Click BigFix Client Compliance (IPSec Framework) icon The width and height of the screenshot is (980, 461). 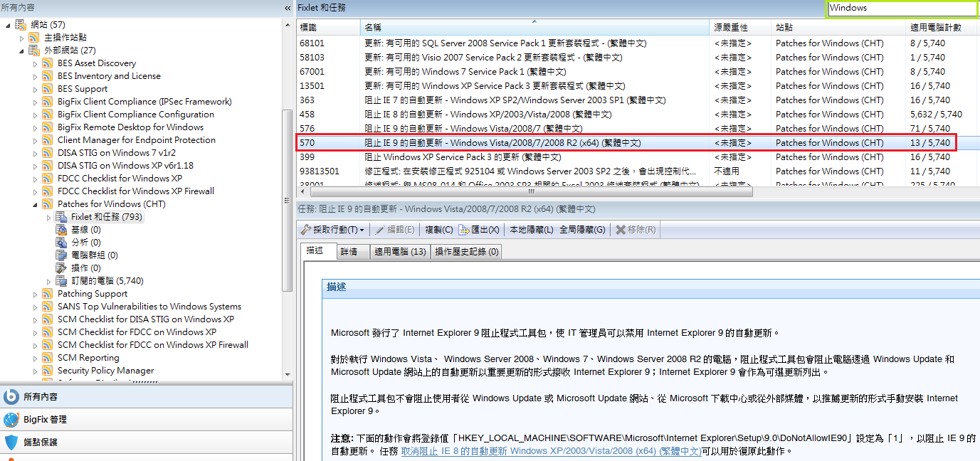tap(48, 102)
